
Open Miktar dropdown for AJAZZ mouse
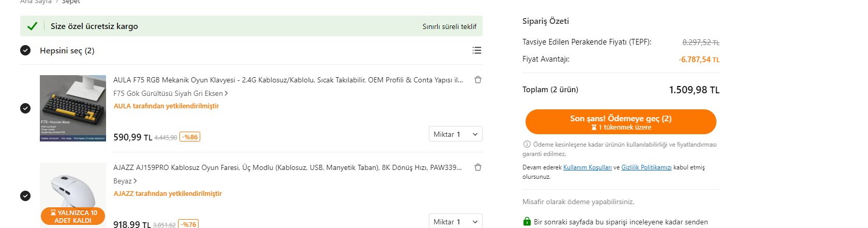pos(455,221)
